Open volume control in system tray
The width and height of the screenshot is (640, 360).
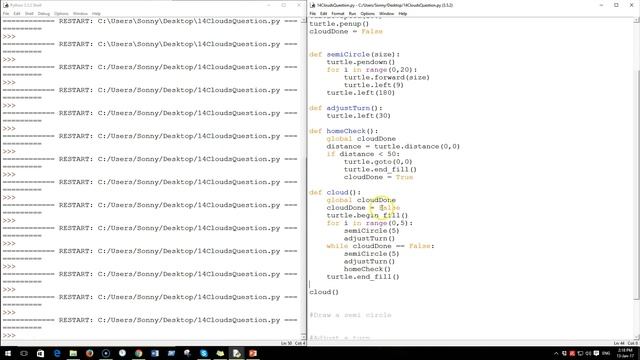[x=588, y=353]
